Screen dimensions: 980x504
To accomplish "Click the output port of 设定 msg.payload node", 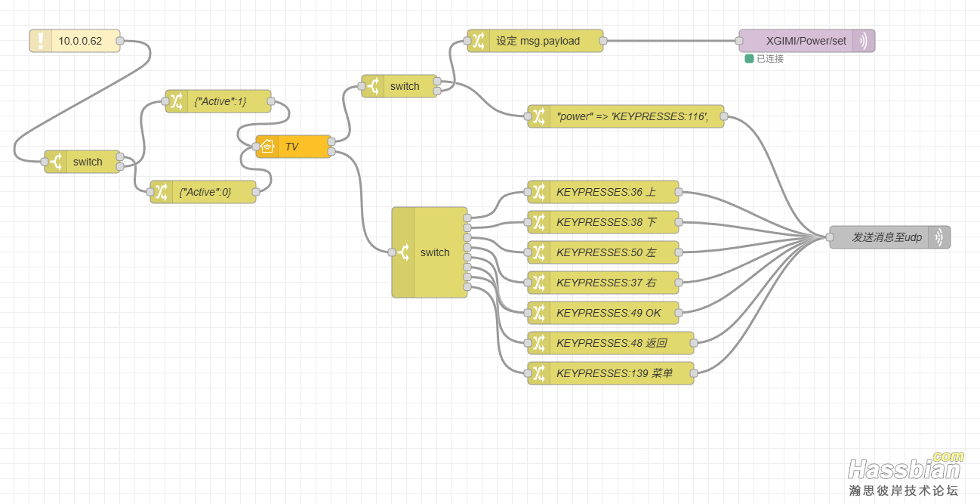I will (x=603, y=41).
